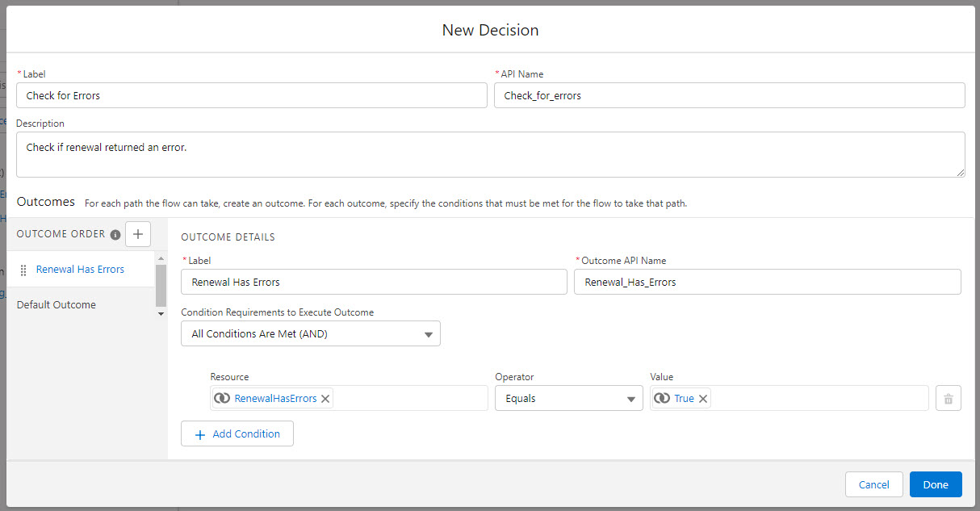Viewport: 980px width, 511px height.
Task: Click Add Condition button
Action: 237,434
